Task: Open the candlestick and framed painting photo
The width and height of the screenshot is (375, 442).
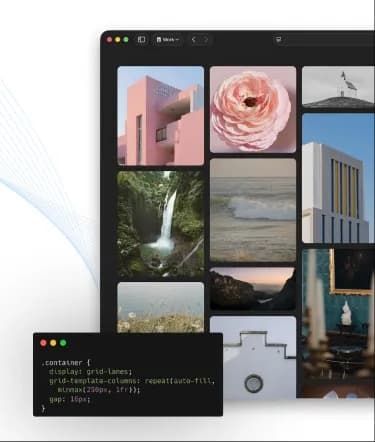Action: point(338,323)
